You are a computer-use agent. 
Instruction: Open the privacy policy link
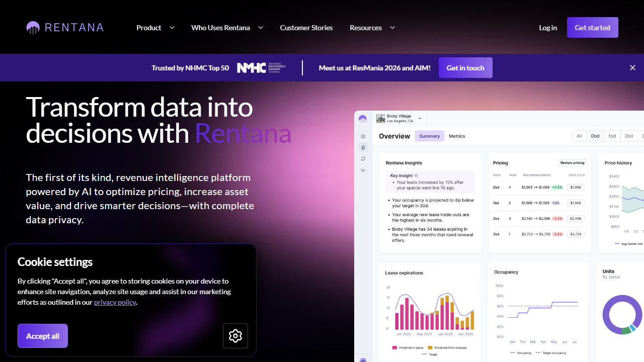(x=115, y=302)
